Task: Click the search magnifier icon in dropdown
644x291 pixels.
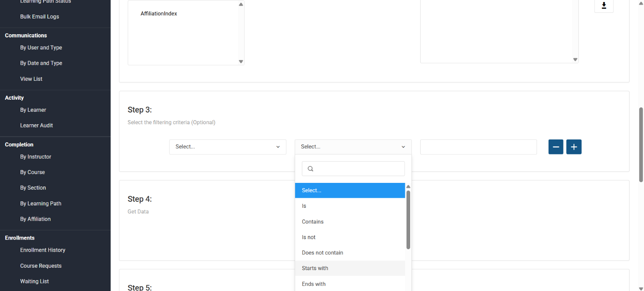Action: pos(310,169)
